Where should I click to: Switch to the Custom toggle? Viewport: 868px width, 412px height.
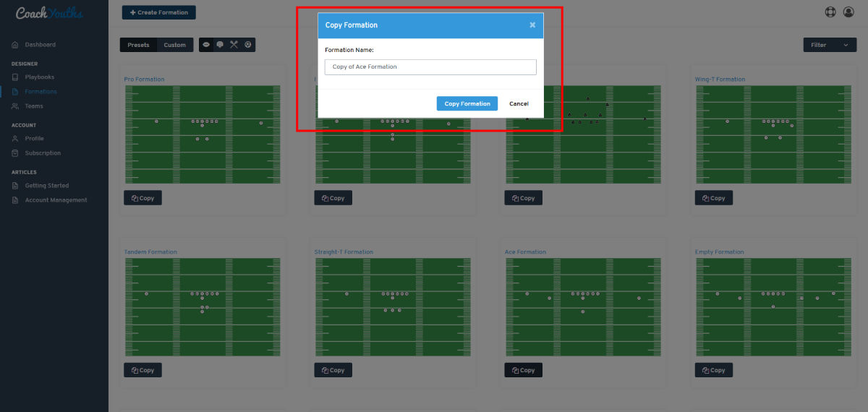(175, 45)
